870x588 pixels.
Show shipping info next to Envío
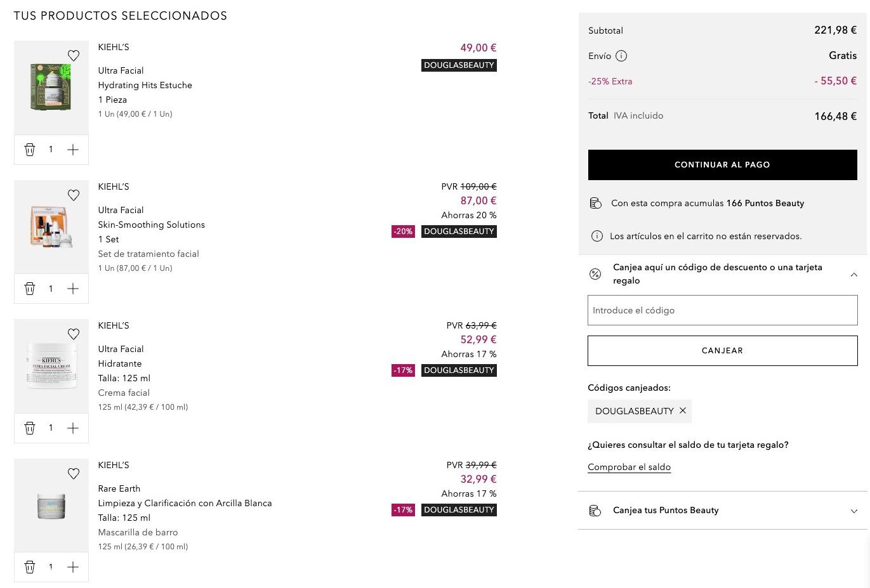pyautogui.click(x=621, y=56)
